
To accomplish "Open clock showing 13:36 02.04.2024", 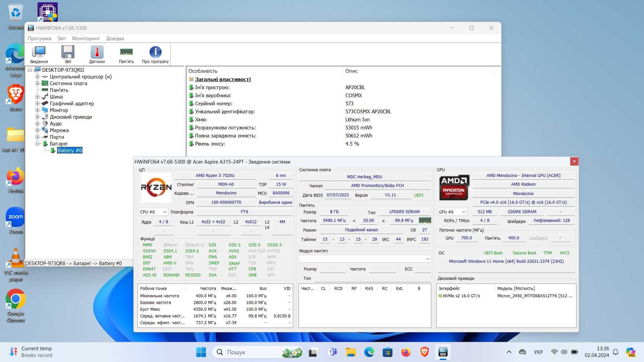I will click(x=597, y=352).
